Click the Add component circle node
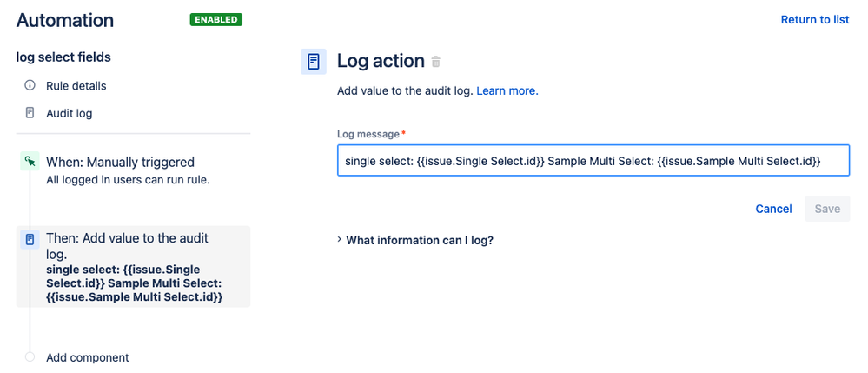The height and width of the screenshot is (373, 868). (30, 357)
